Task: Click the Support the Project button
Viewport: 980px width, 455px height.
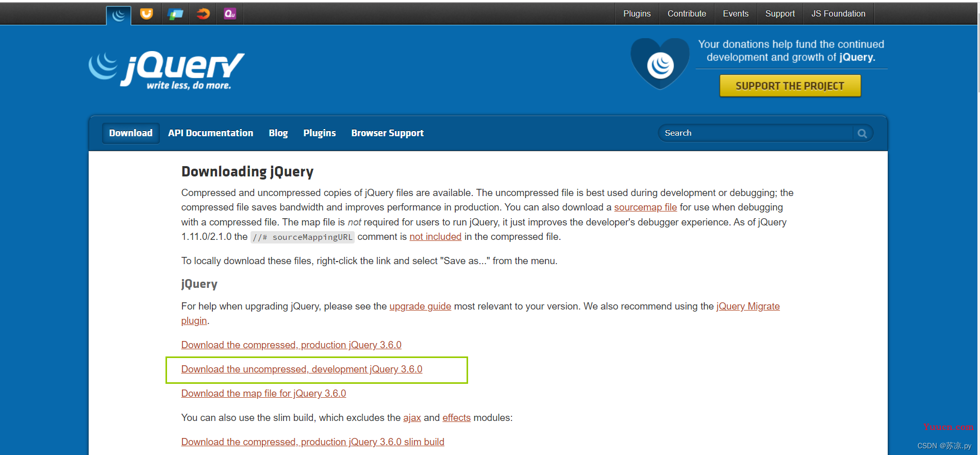Action: 790,86
